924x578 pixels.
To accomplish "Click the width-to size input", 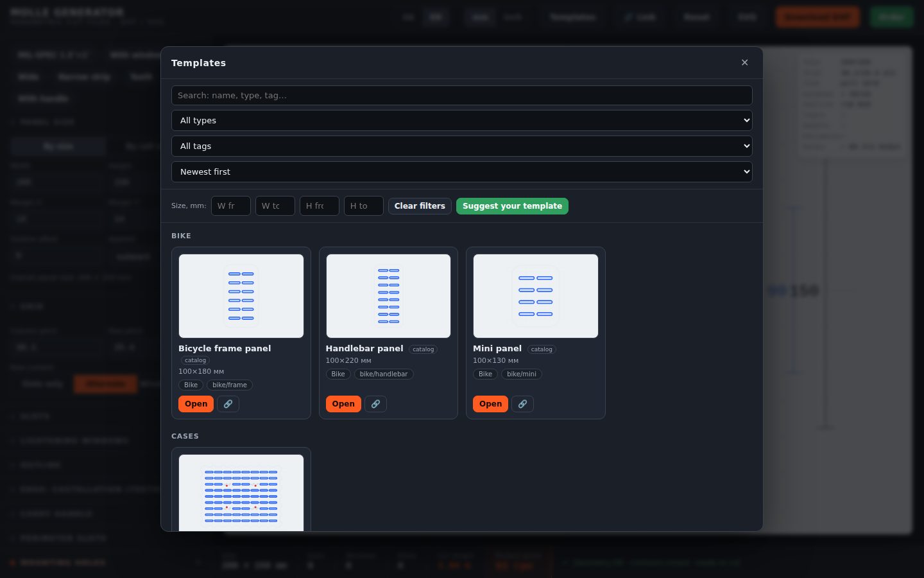I will pos(275,206).
